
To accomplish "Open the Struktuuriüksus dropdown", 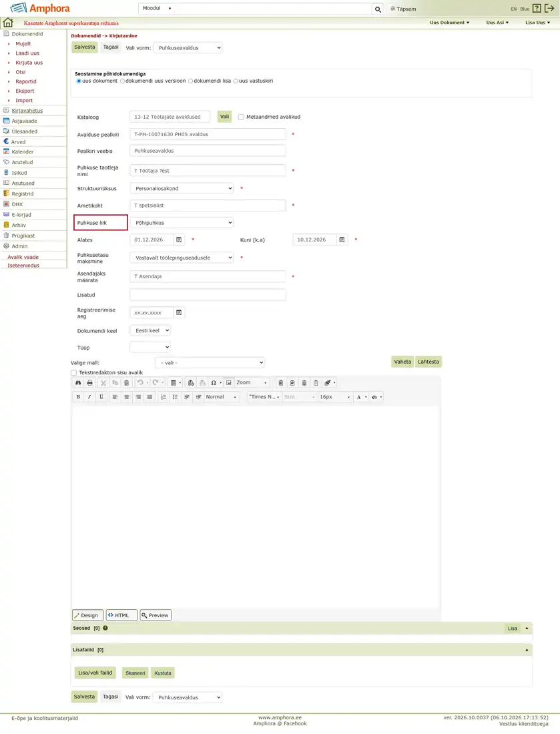I will (x=182, y=189).
